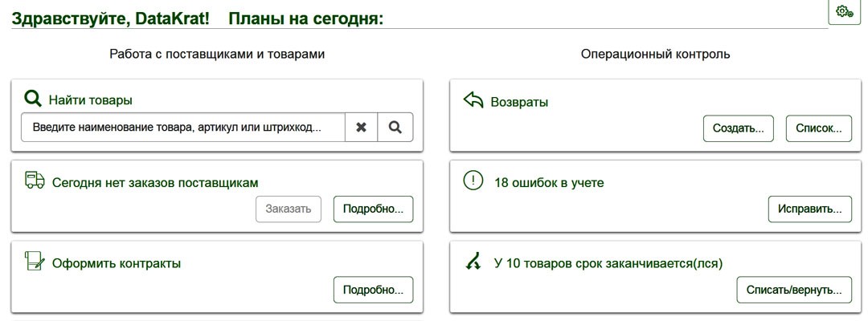Click У 10 товаров срок заканчивается text
Viewport: 868px width, 321px height.
point(608,263)
